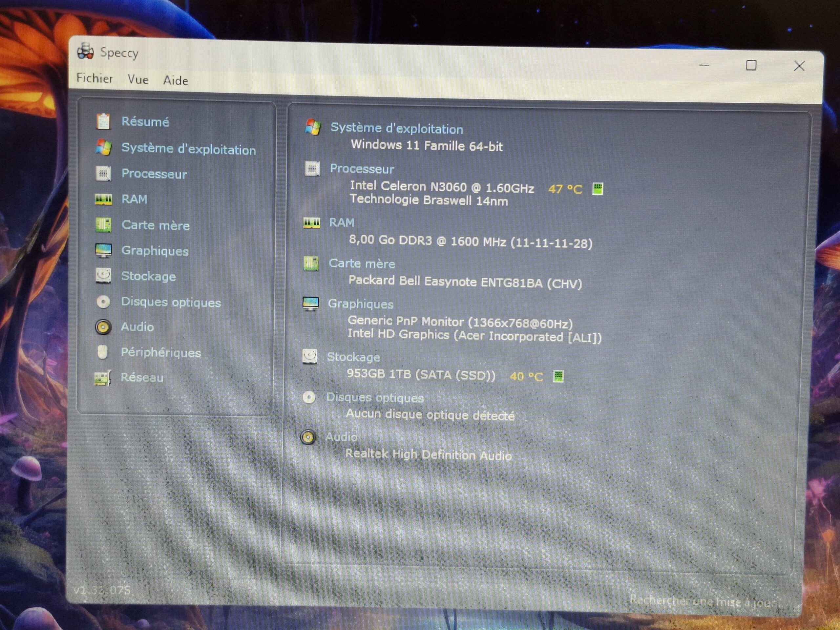840x630 pixels.
Task: Click the Audio speaker icon in sidebar
Action: 103,326
